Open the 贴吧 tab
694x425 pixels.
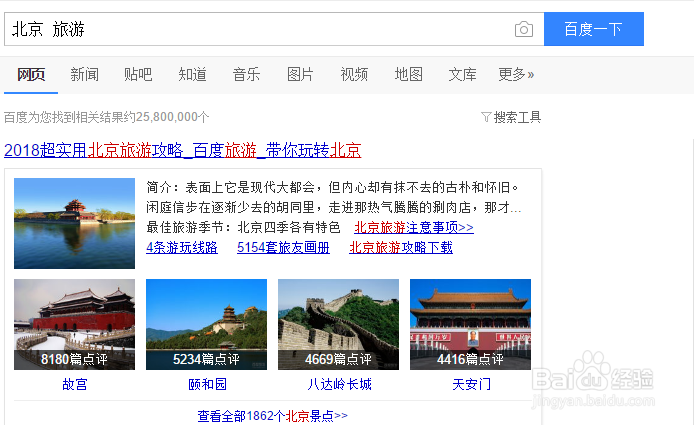(x=138, y=74)
